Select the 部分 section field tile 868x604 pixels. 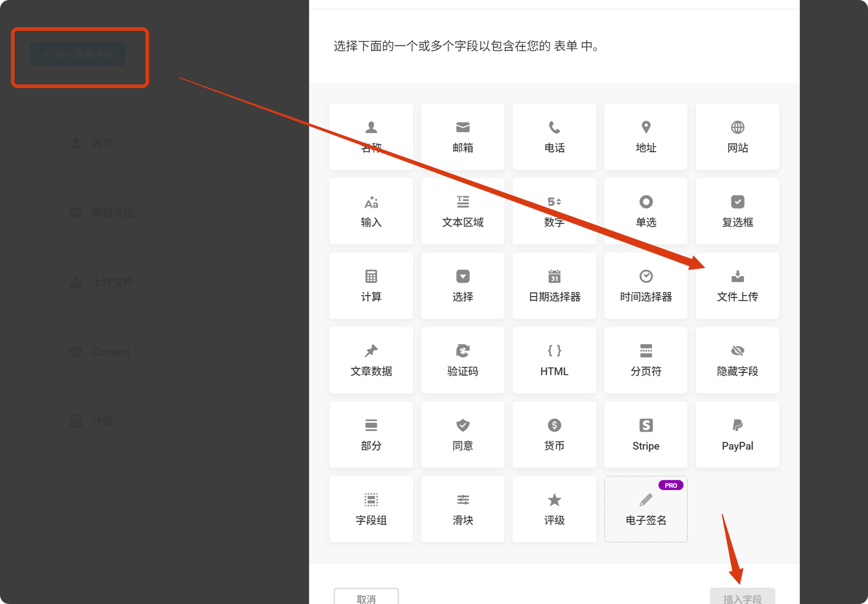click(x=371, y=435)
